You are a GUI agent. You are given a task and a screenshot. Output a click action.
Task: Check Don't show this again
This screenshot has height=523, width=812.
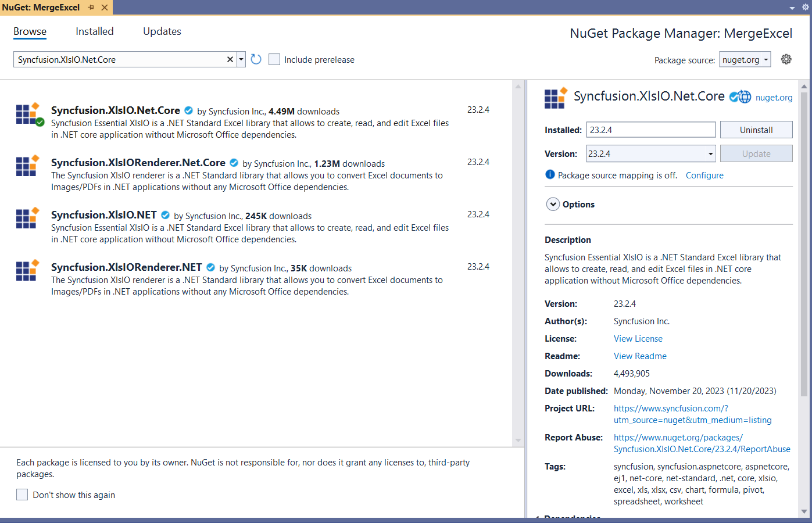22,495
